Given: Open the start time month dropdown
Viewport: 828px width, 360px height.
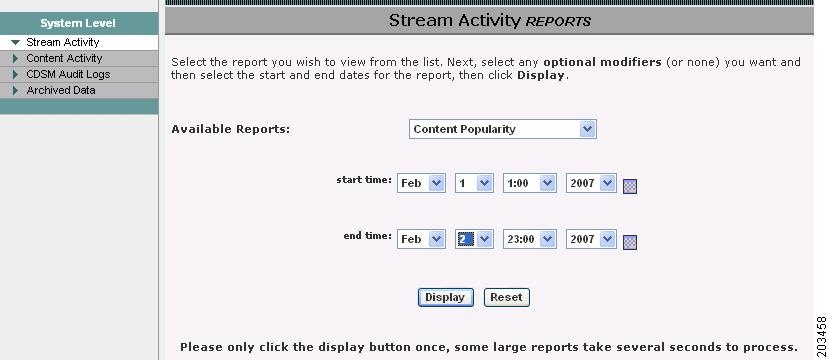Looking at the screenshot, I should click(421, 183).
